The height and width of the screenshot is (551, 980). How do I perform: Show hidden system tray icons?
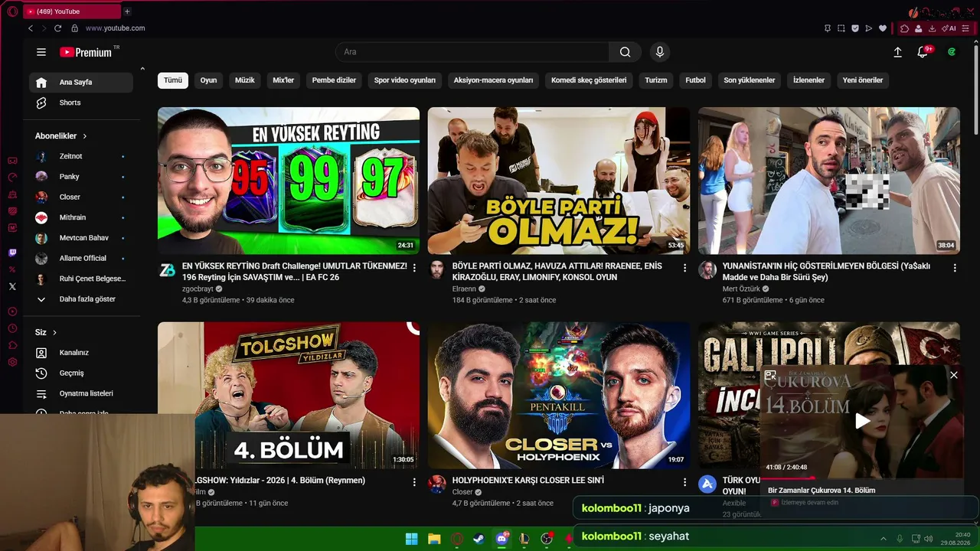point(883,539)
